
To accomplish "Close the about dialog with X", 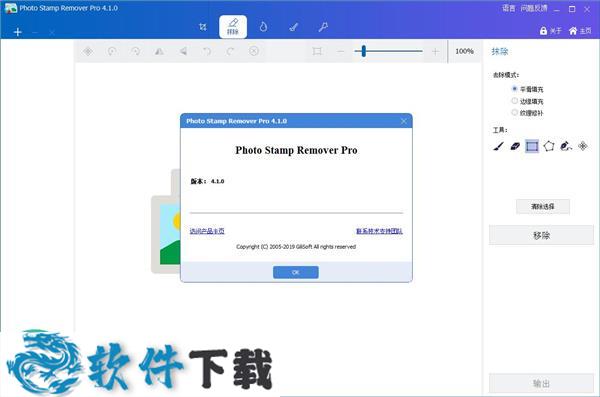I will pyautogui.click(x=404, y=121).
